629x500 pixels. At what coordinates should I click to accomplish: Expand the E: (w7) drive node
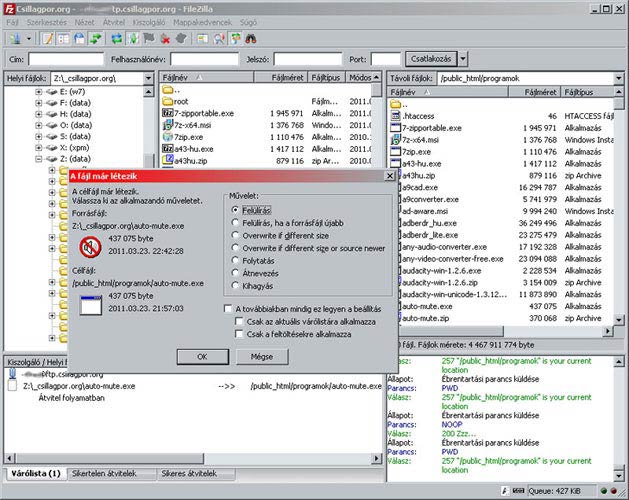[39, 92]
